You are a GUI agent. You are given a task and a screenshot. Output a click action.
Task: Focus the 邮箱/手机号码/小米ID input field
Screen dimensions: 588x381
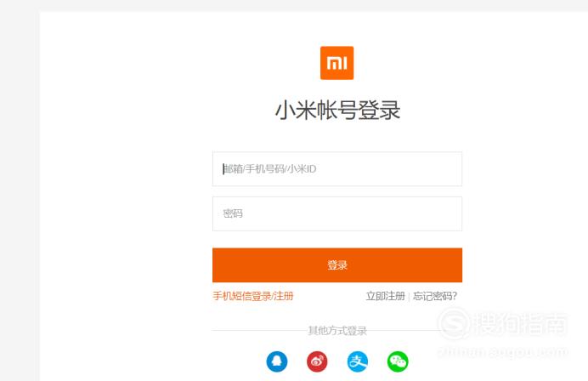click(x=337, y=169)
